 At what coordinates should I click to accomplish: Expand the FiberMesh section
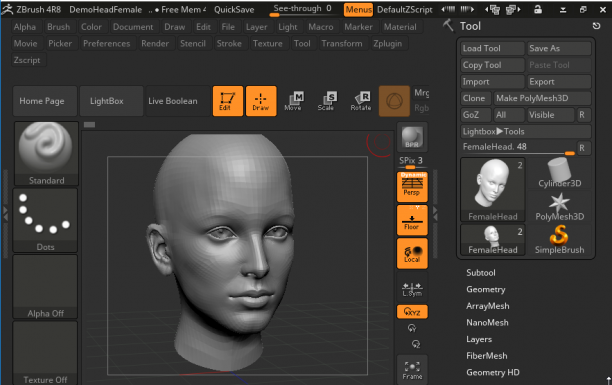(487, 356)
